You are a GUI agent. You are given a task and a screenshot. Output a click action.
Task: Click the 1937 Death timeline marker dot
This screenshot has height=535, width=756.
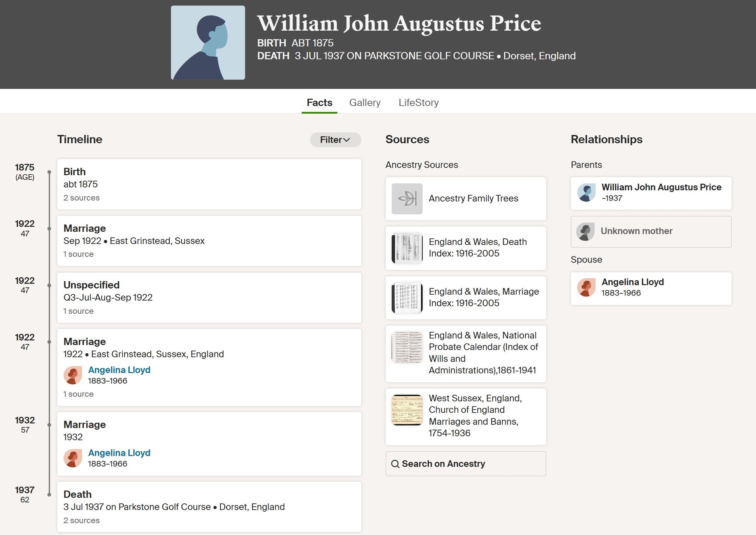click(49, 495)
